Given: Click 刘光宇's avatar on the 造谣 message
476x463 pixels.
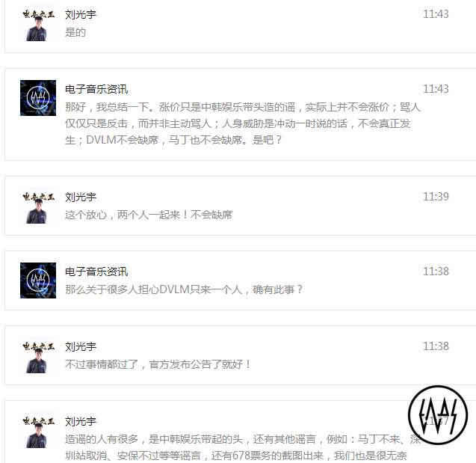Looking at the screenshot, I should coord(38,430).
